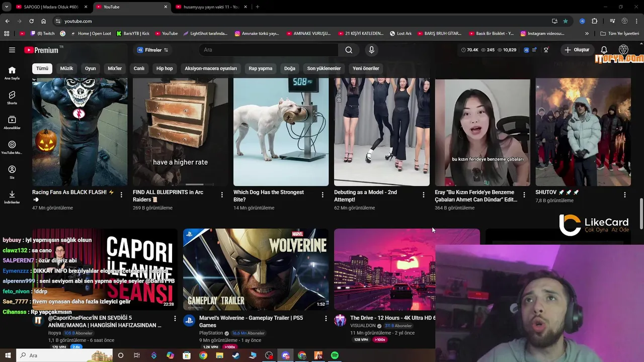Open options for SHUTOV short
Image resolution: width=644 pixels, height=362 pixels.
click(624, 195)
